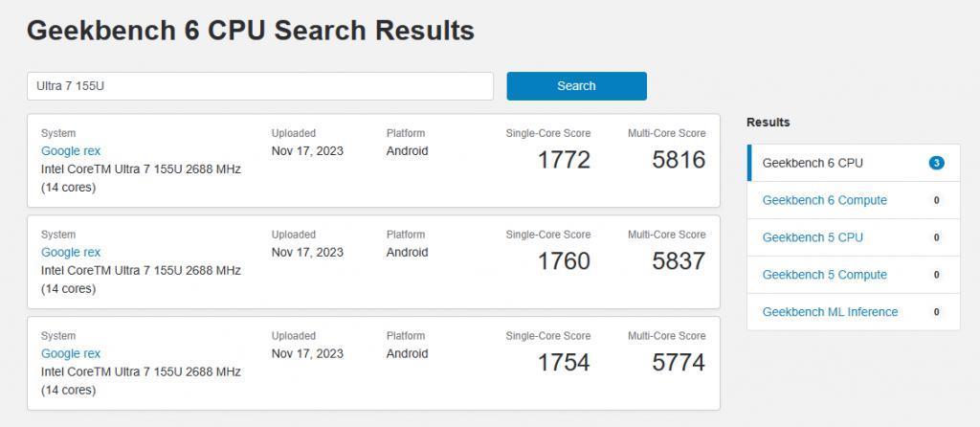Click the 1760 single-core score value

pos(564,261)
